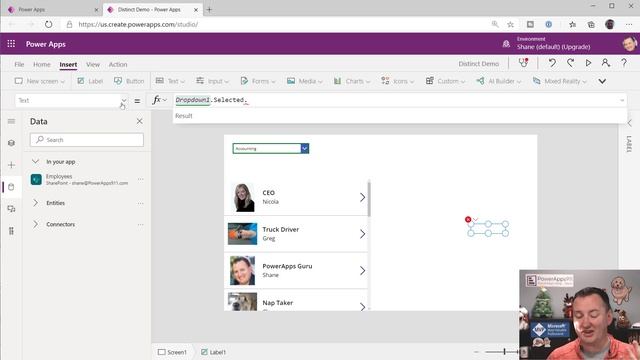Open the fx formula options chevron
Image resolution: width=640 pixels, height=360 pixels.
point(164,100)
